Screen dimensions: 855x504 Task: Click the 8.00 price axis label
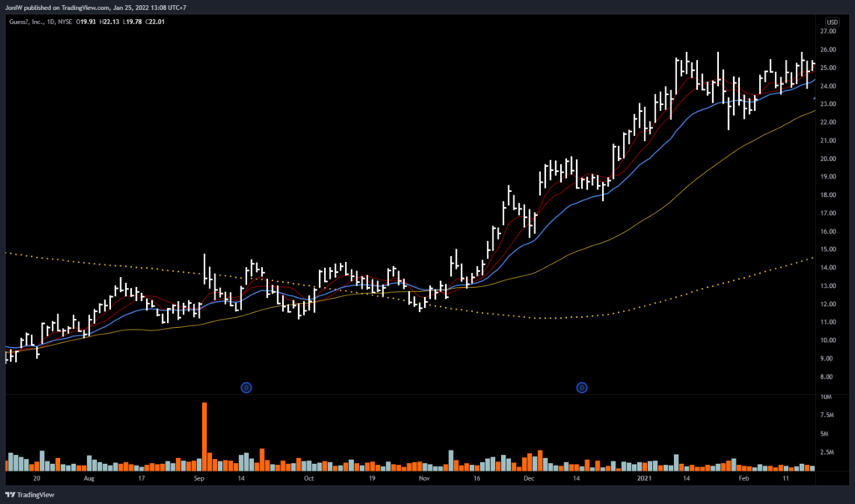pos(832,377)
